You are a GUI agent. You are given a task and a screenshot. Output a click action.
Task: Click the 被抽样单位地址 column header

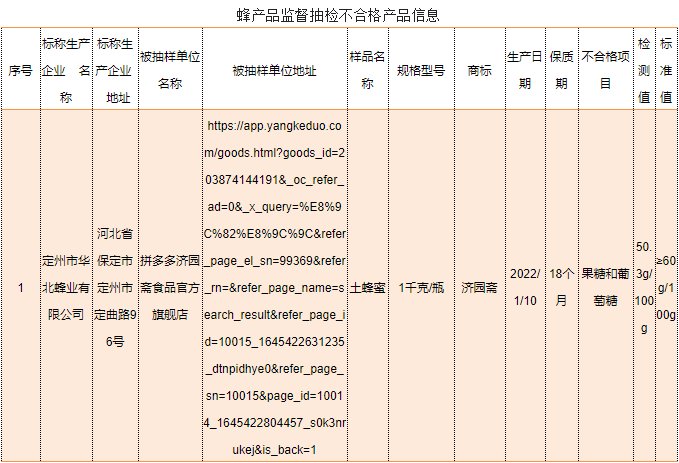coord(274,71)
